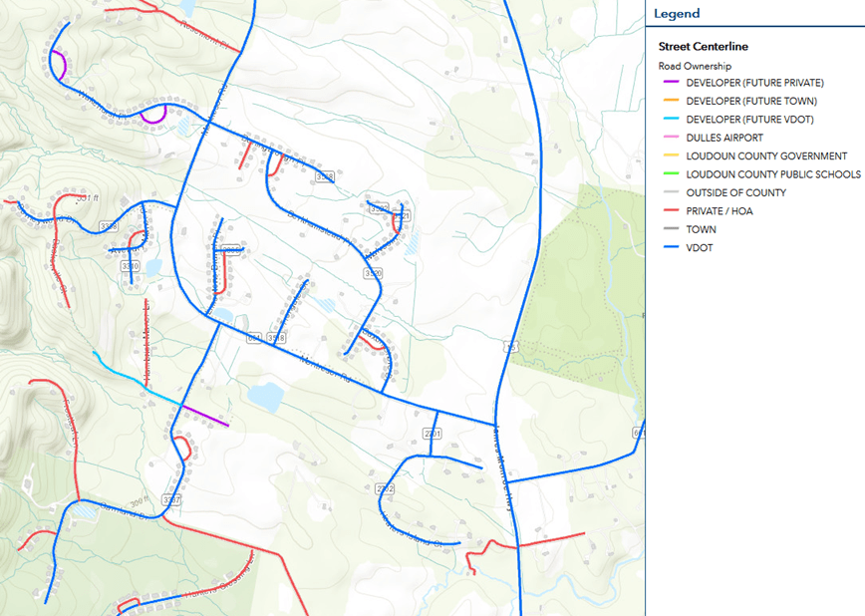Click the light gray Outside of County swatch

671,192
